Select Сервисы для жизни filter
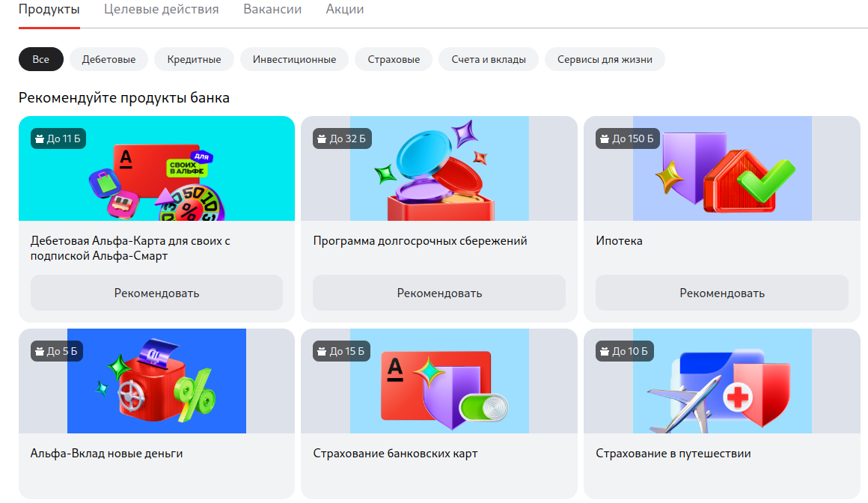This screenshot has height=503, width=868. (x=605, y=59)
